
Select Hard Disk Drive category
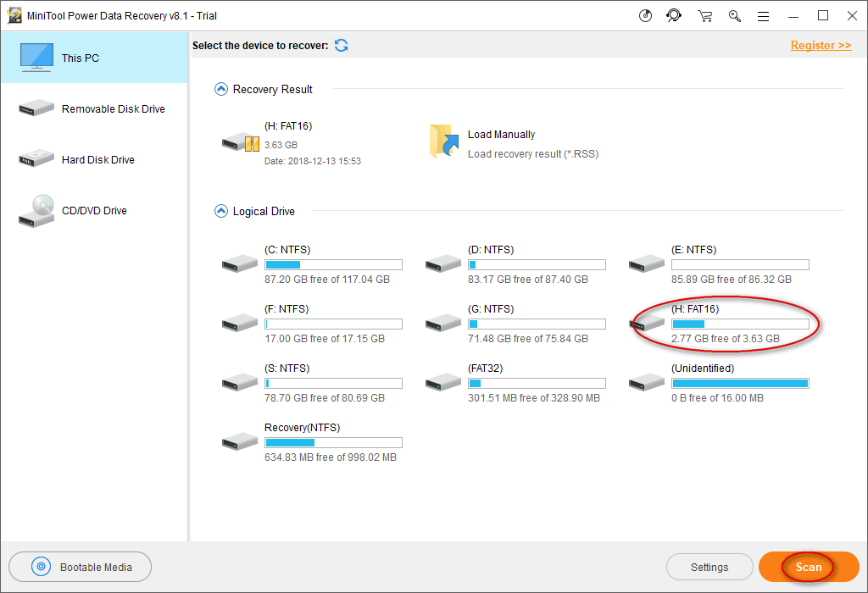(95, 160)
